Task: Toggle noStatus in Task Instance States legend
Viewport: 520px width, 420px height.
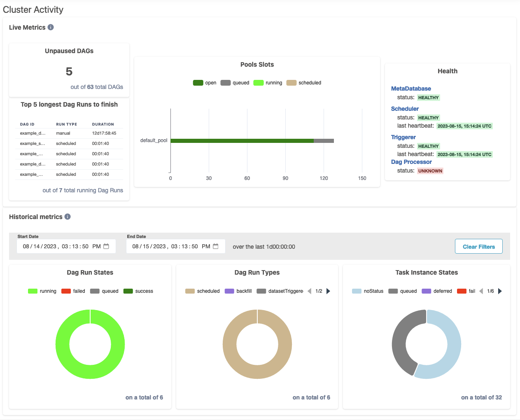Action: [x=368, y=291]
